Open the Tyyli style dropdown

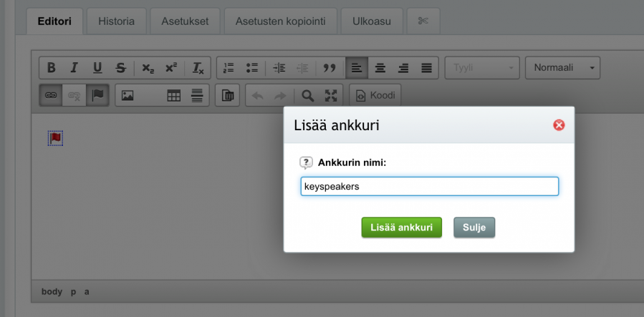(482, 68)
